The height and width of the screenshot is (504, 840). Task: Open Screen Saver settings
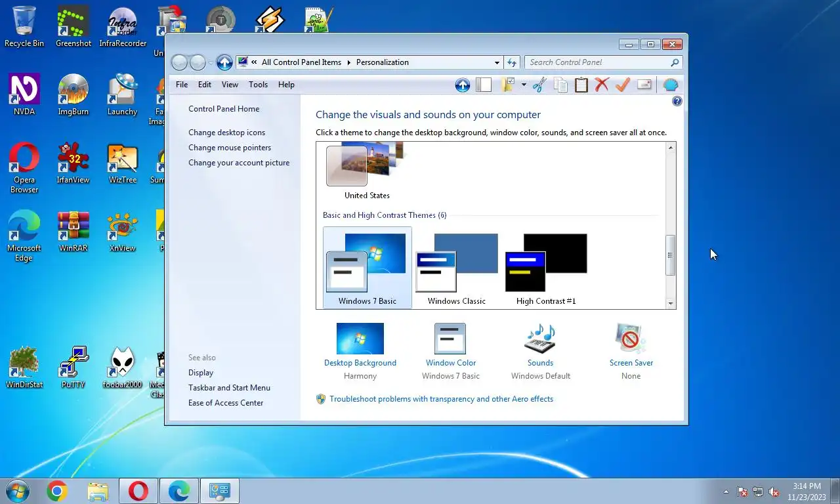(x=631, y=350)
